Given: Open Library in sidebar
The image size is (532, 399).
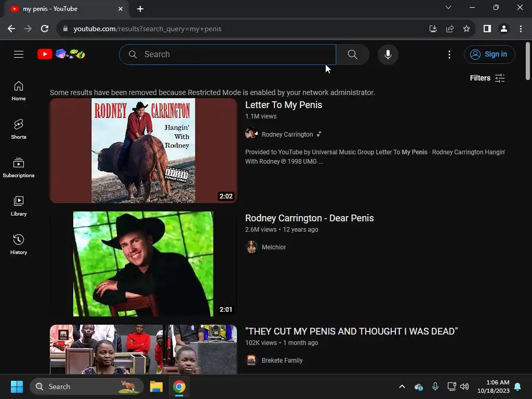Looking at the screenshot, I should pos(19,206).
